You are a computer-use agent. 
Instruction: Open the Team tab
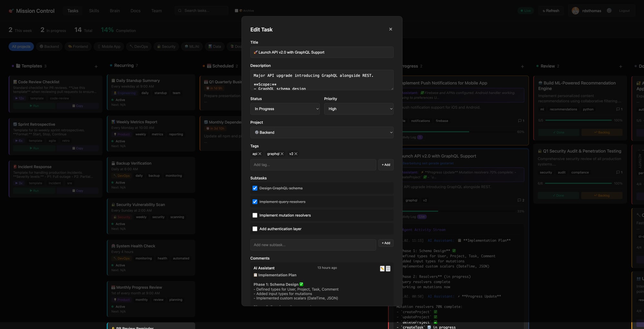(x=156, y=11)
